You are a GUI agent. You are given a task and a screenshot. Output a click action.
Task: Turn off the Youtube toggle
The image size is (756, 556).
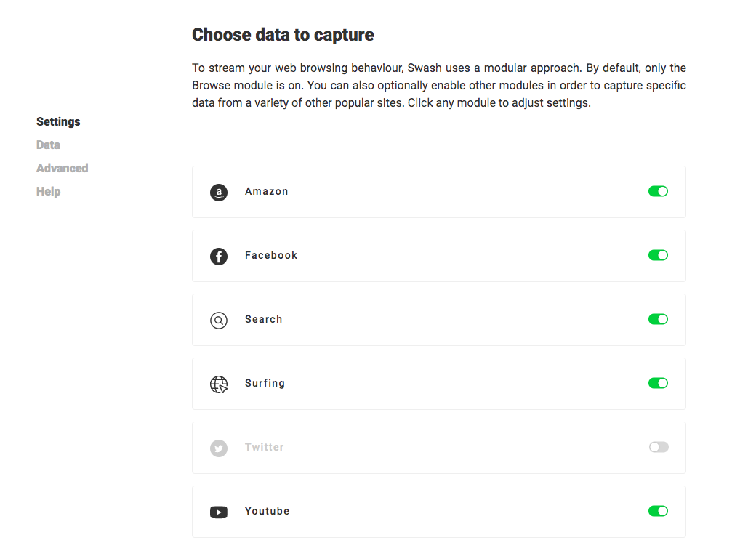pyautogui.click(x=658, y=511)
